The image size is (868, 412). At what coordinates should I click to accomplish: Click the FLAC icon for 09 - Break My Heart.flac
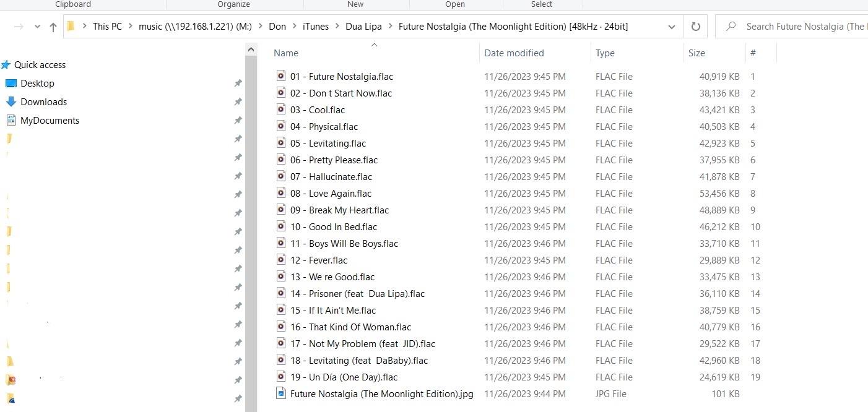click(x=281, y=210)
